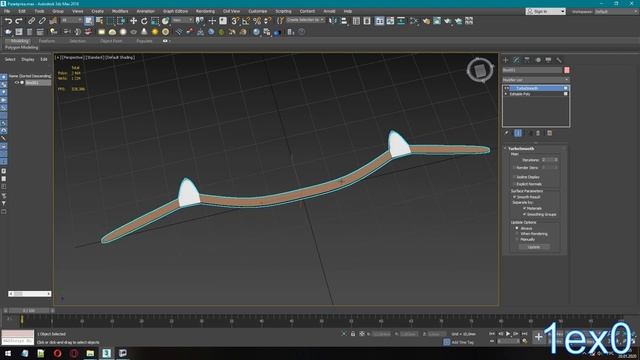Open the Animation menu
Viewport: 640px width, 360px height.
(x=146, y=11)
